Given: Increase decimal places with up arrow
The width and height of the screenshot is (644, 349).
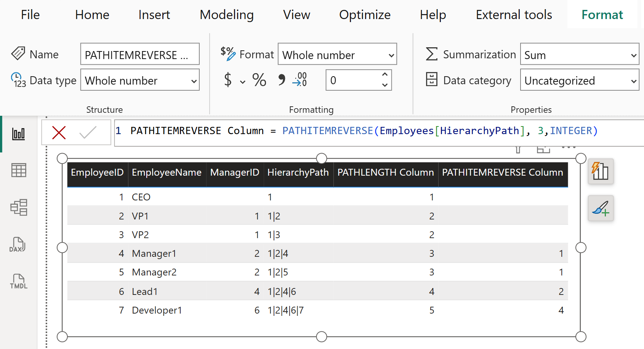Looking at the screenshot, I should tap(385, 75).
